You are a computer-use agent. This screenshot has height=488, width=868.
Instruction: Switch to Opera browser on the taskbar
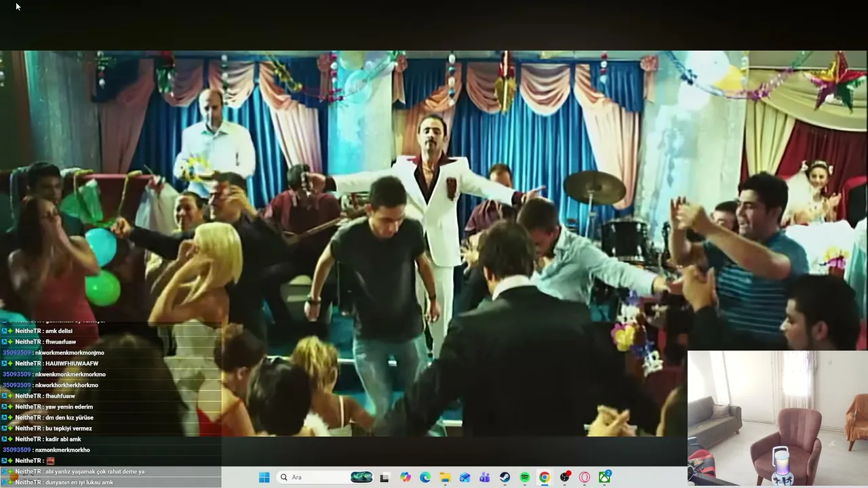point(585,477)
